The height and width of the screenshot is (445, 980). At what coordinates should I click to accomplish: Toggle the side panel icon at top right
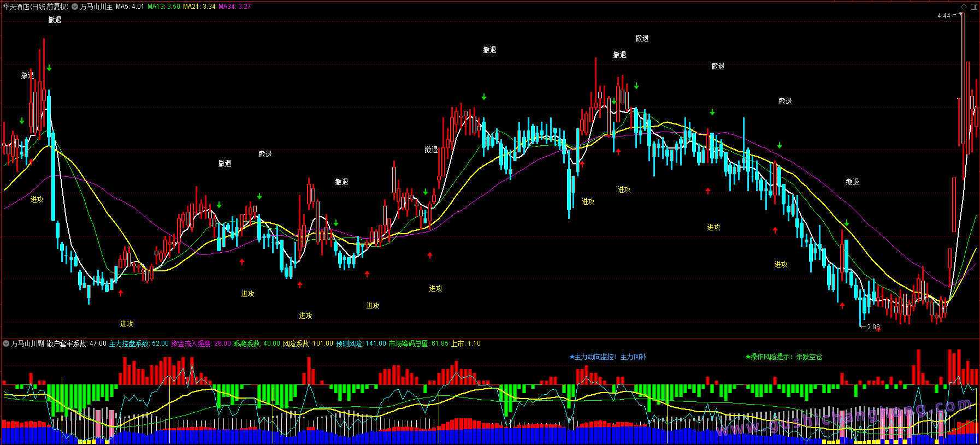tap(973, 7)
